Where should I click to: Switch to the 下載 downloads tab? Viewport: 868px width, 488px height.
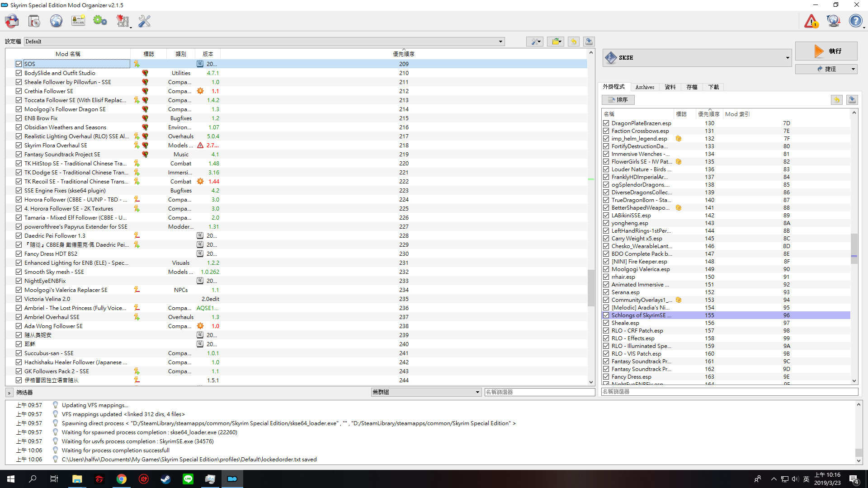(x=713, y=87)
